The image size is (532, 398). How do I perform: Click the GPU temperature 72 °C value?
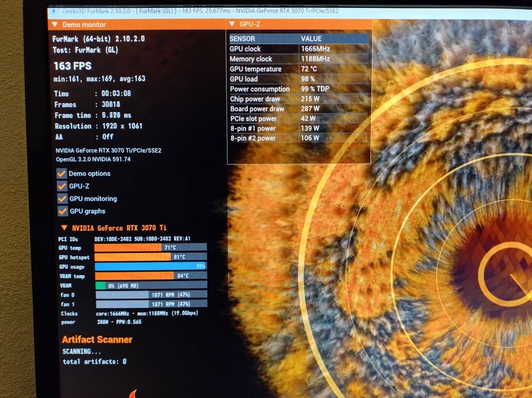[309, 69]
